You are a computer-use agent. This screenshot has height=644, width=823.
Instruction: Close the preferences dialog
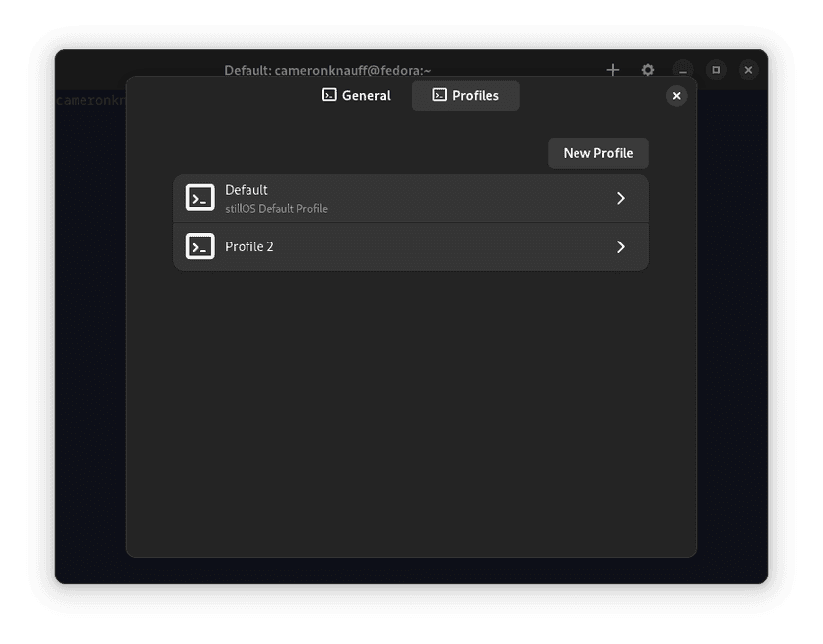click(x=676, y=96)
